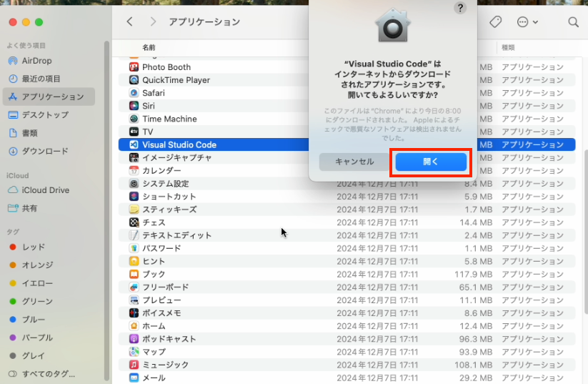Viewport: 588px width, 384px height.
Task: Click the ブック app icon
Action: [x=134, y=275]
